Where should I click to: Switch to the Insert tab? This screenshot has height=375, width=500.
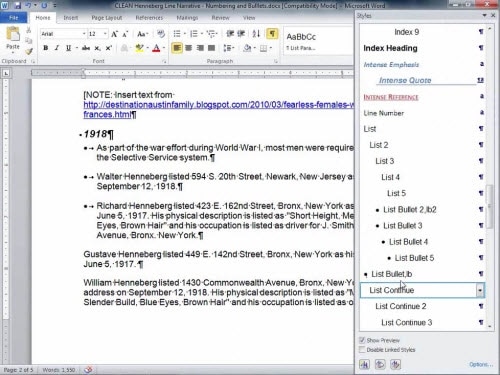tap(71, 18)
